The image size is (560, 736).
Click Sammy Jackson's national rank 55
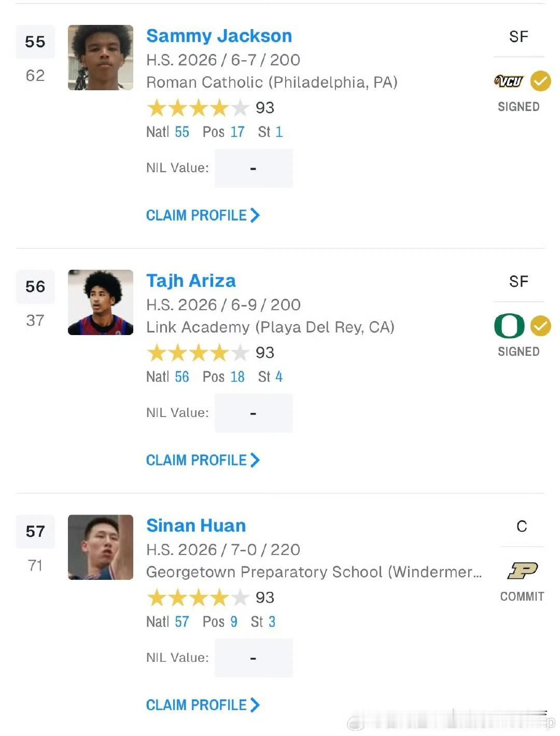(x=182, y=132)
